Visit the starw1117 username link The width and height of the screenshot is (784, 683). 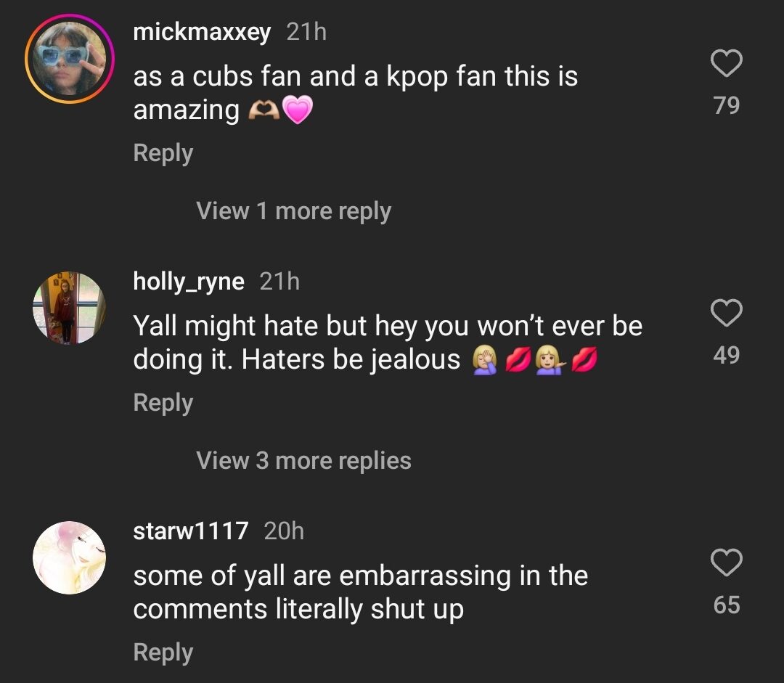pyautogui.click(x=190, y=531)
